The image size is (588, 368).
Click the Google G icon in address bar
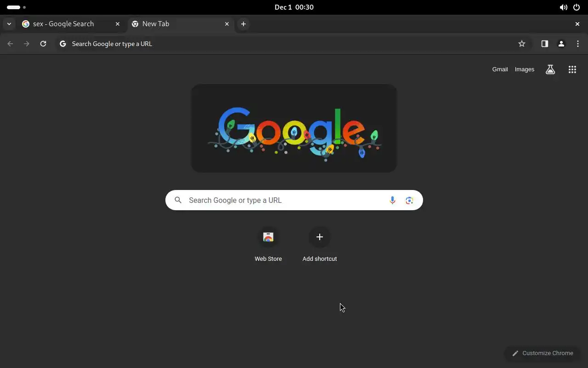pos(63,44)
